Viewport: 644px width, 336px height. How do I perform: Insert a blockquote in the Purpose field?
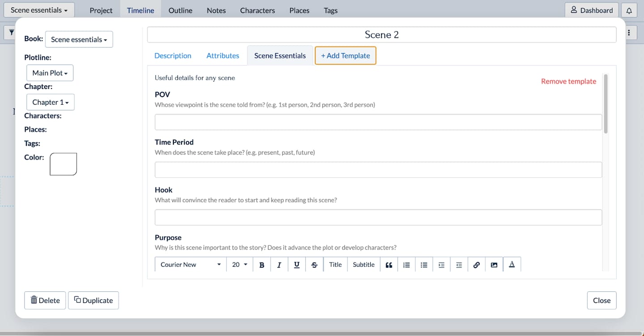point(388,264)
